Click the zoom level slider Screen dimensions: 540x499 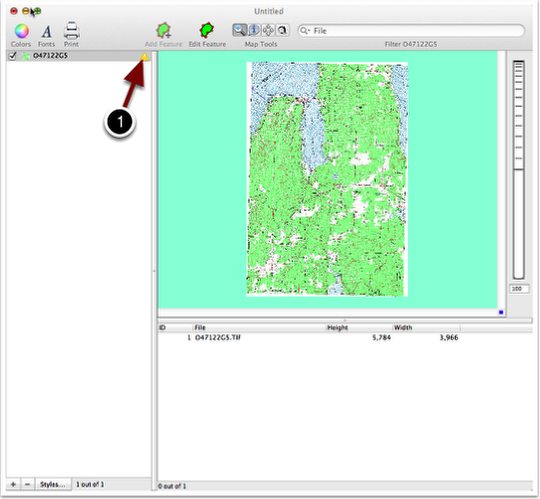point(518,170)
